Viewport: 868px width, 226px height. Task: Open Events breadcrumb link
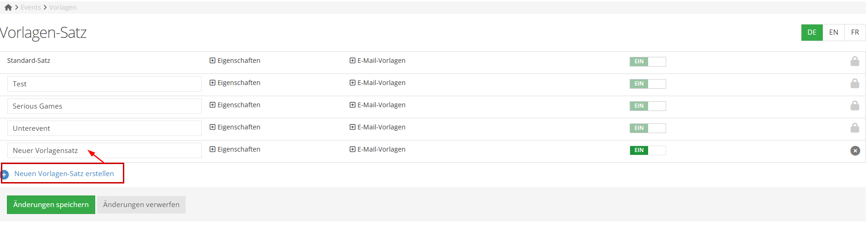[30, 7]
